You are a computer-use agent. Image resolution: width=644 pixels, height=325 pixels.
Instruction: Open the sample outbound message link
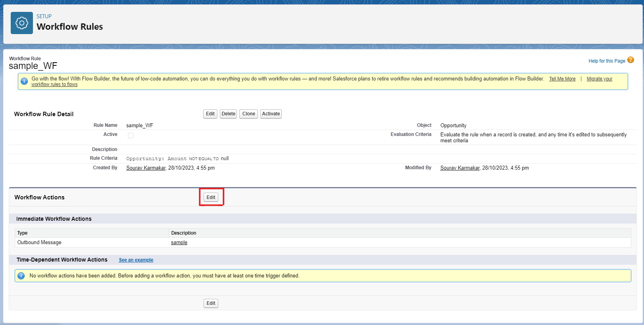179,243
